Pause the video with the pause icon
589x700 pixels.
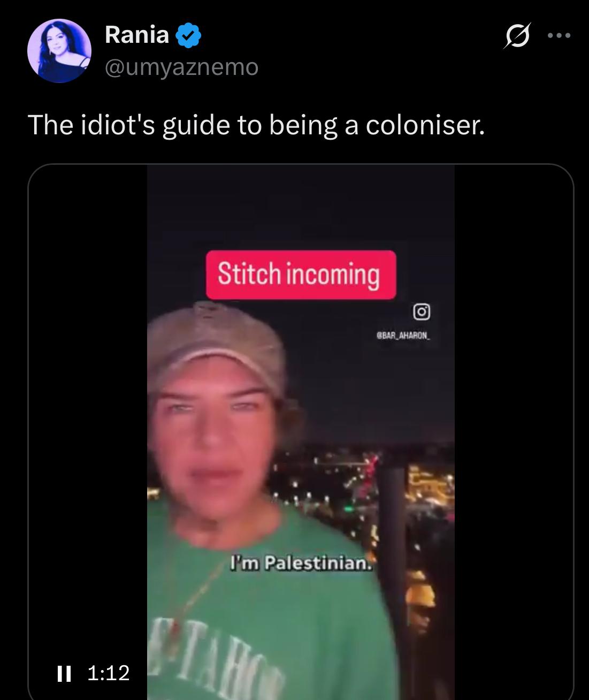point(64,673)
